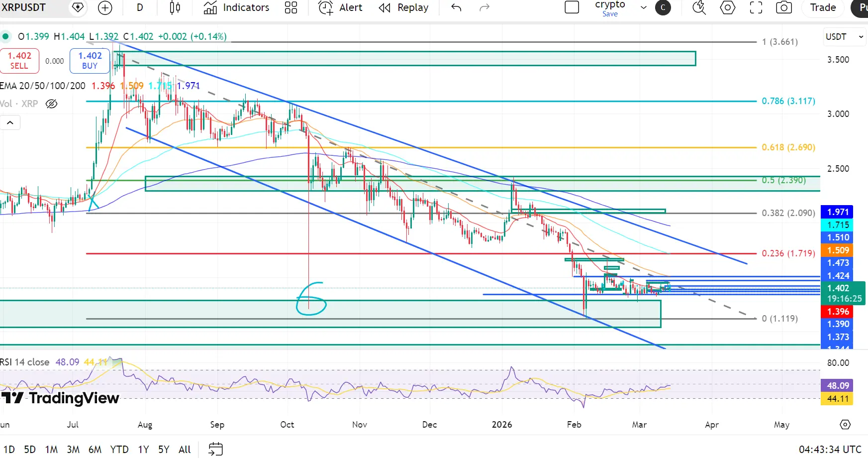This screenshot has width=868, height=461.
Task: Click the 3.500 price scale label
Action: point(838,60)
